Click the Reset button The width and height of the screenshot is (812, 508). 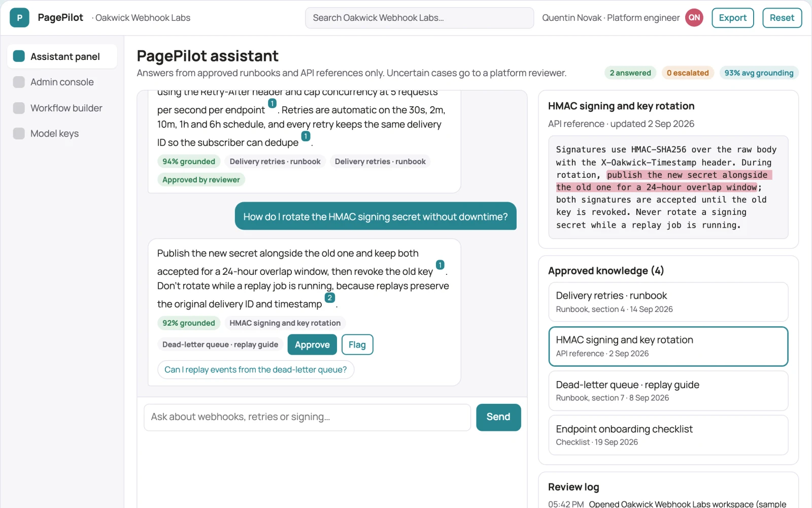coord(782,18)
